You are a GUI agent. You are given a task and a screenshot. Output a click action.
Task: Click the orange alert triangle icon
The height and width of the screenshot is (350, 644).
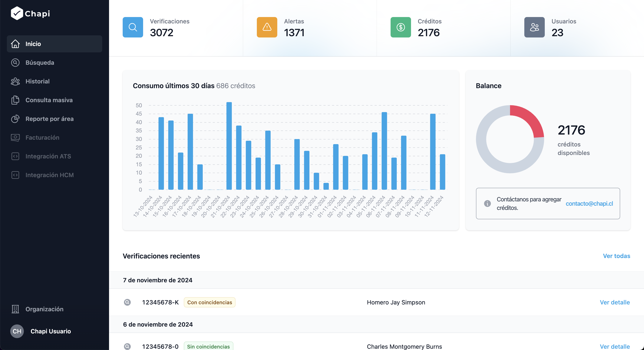pyautogui.click(x=267, y=27)
